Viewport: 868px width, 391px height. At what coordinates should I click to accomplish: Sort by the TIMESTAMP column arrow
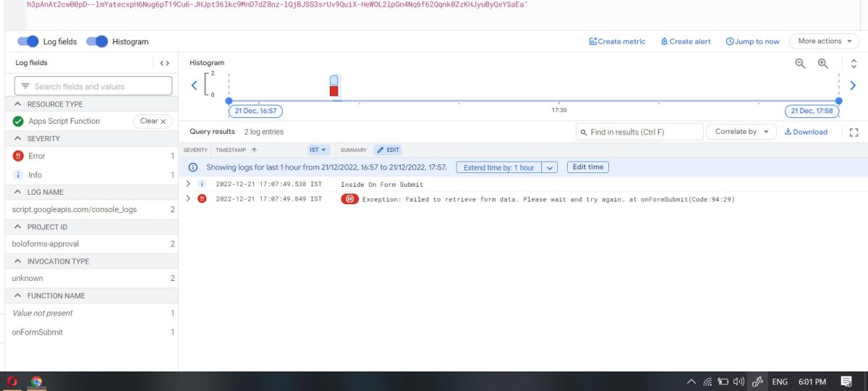pos(254,150)
